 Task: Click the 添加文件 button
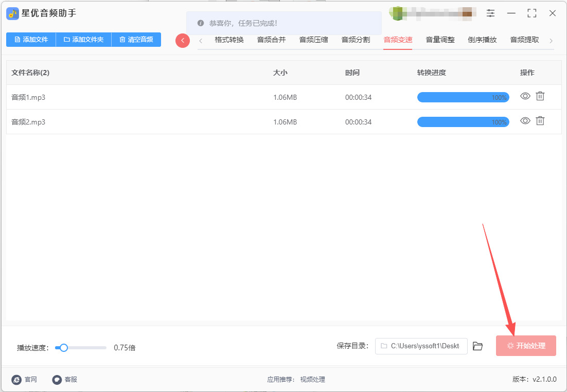coord(31,40)
